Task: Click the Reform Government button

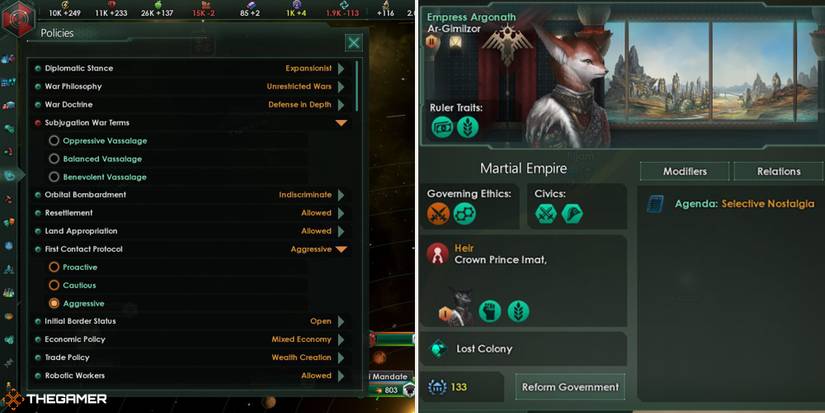Action: 570,387
